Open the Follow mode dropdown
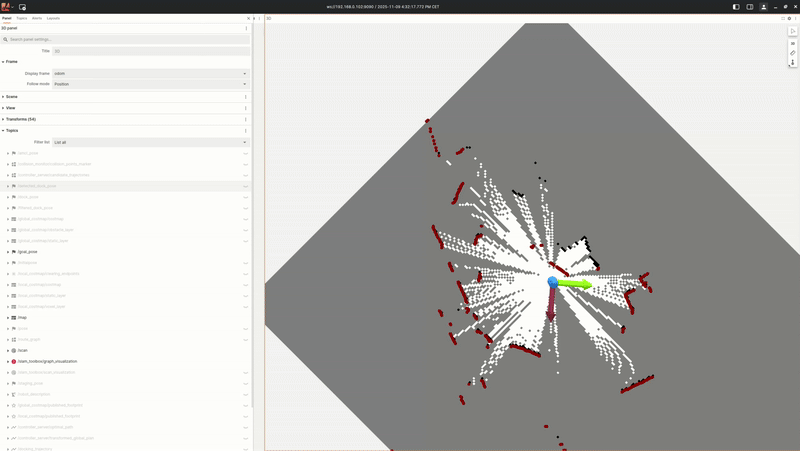 click(150, 84)
